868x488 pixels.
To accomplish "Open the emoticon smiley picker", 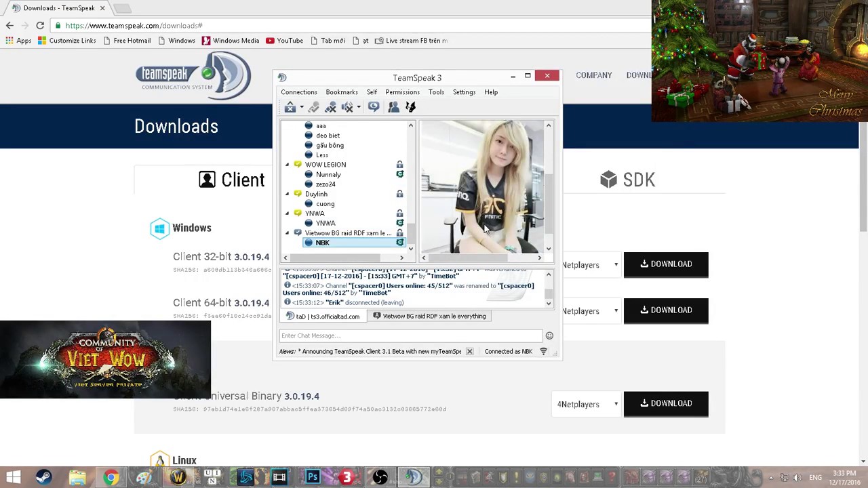I will tap(549, 335).
